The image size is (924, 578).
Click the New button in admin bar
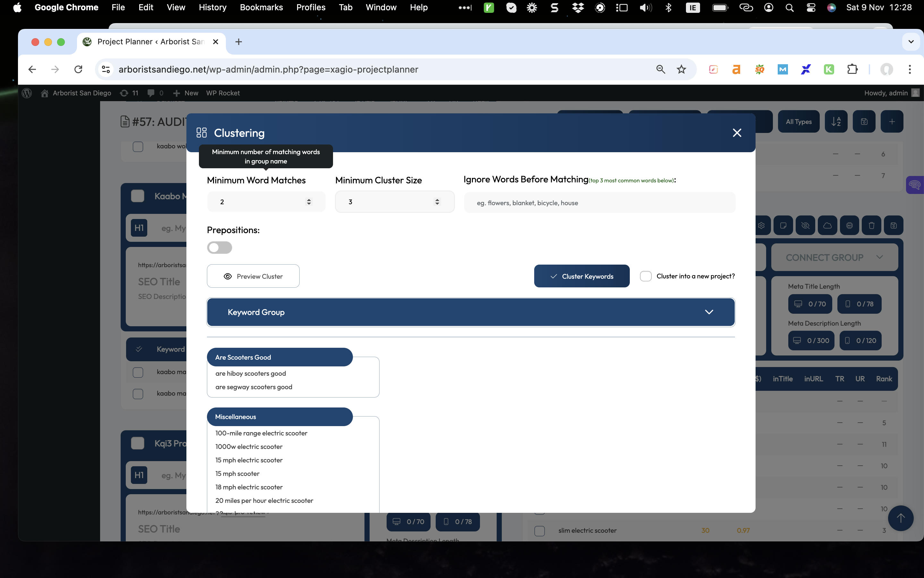point(185,93)
